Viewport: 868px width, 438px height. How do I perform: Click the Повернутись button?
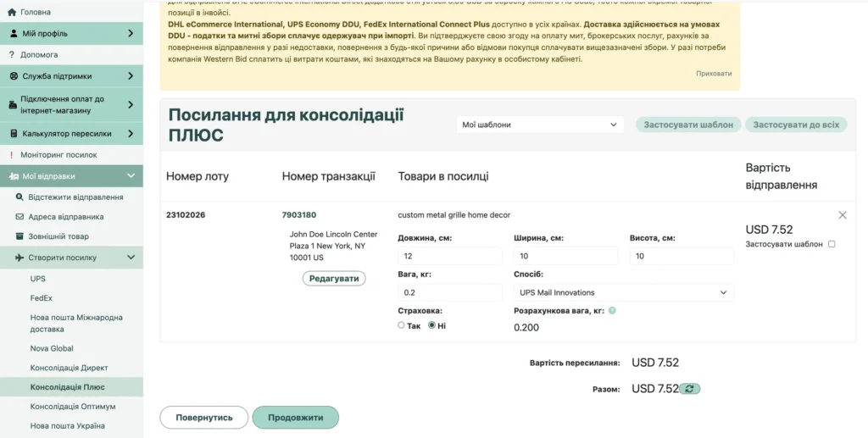(204, 418)
